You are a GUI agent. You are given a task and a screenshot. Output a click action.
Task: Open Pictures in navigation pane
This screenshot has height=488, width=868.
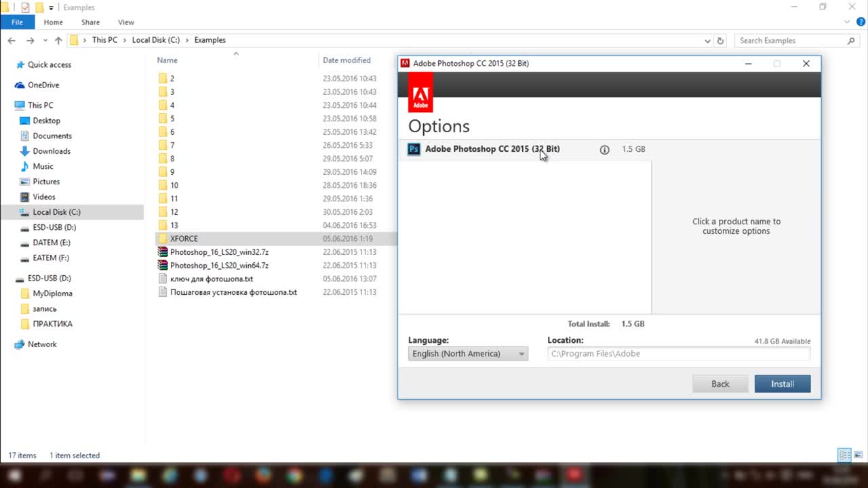click(46, 182)
